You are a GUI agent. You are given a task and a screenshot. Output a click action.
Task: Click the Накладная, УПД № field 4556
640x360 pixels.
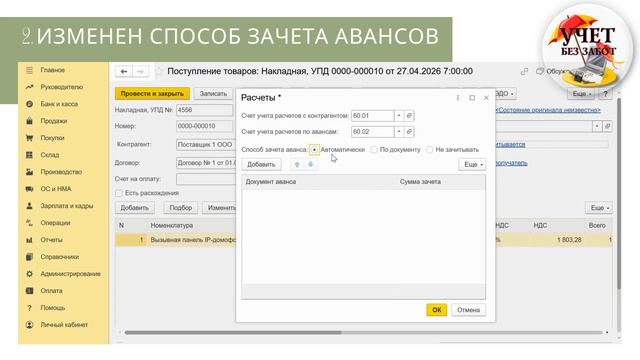205,110
